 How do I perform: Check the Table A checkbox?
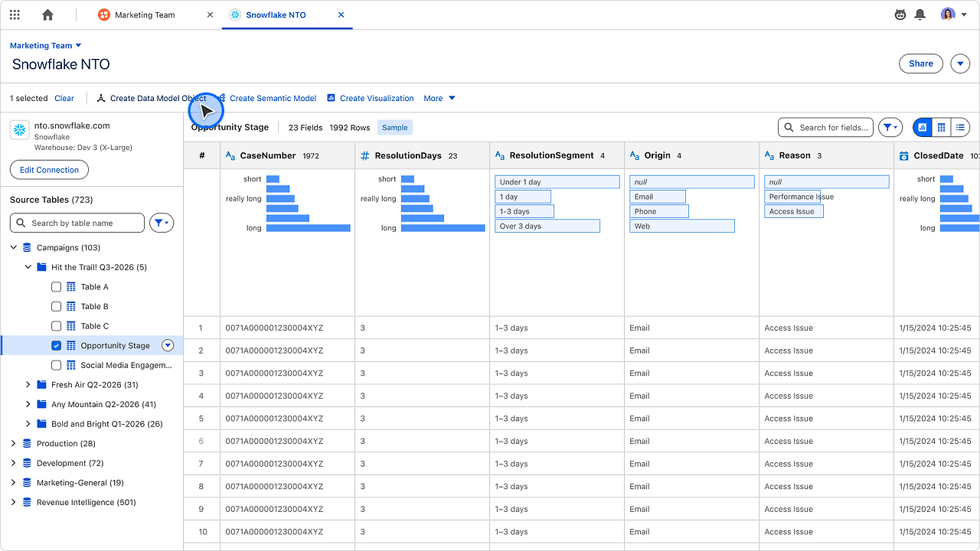coord(56,287)
